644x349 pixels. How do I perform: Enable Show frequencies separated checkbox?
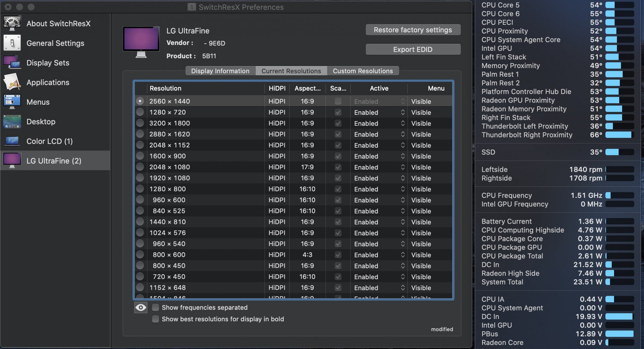[x=156, y=307]
